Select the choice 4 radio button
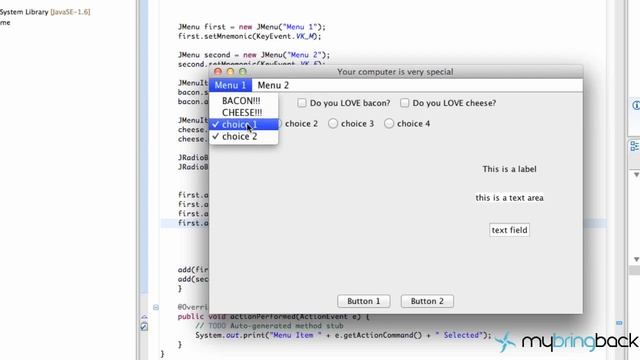The image size is (640, 360). [x=407, y=123]
